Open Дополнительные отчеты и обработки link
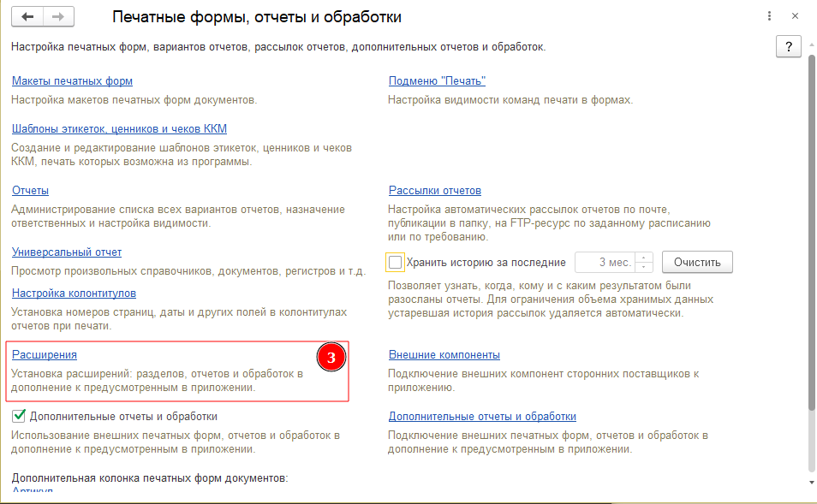The height and width of the screenshot is (504, 817). [x=482, y=417]
